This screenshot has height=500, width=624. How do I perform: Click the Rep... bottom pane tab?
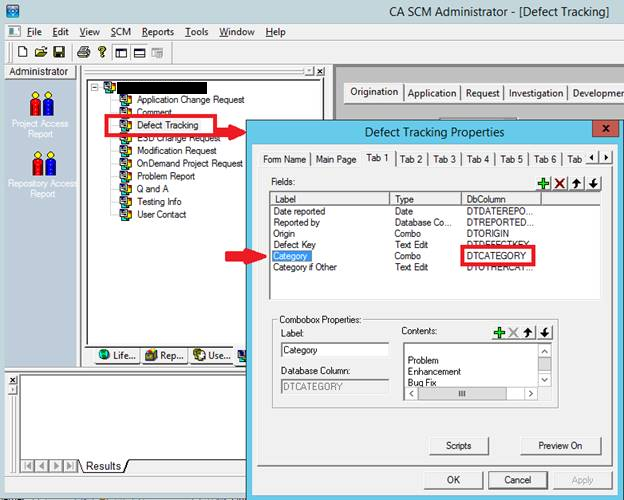point(164,355)
